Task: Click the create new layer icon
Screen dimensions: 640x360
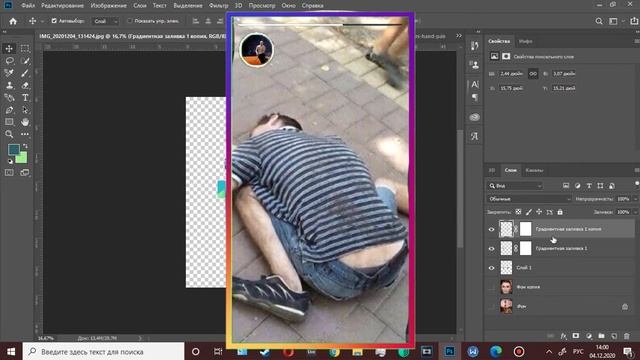Action: pyautogui.click(x=614, y=336)
